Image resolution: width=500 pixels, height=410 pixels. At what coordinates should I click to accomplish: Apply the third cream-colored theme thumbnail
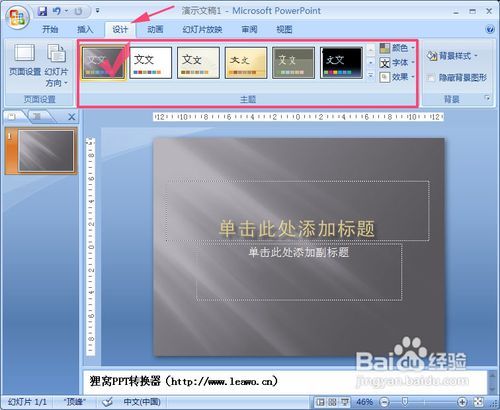198,63
